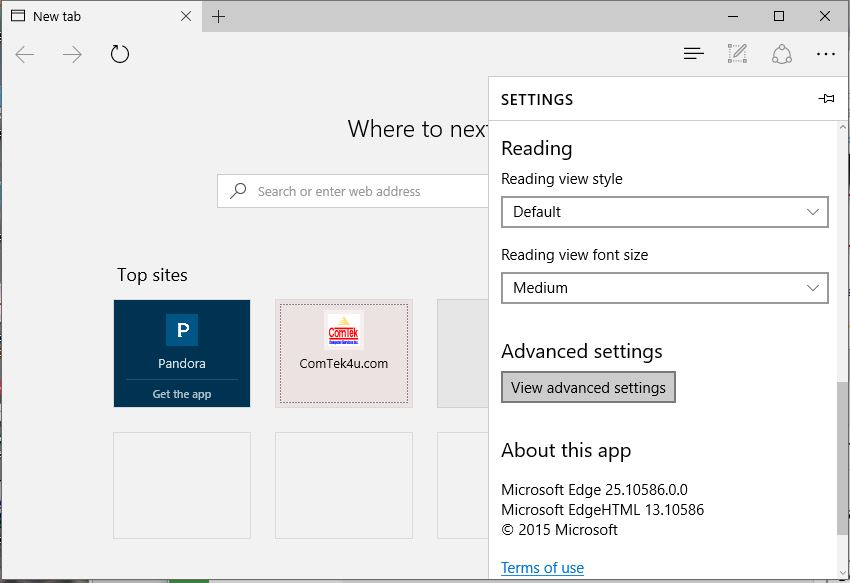This screenshot has width=850, height=583.
Task: Make a Web Note
Action: [x=737, y=54]
